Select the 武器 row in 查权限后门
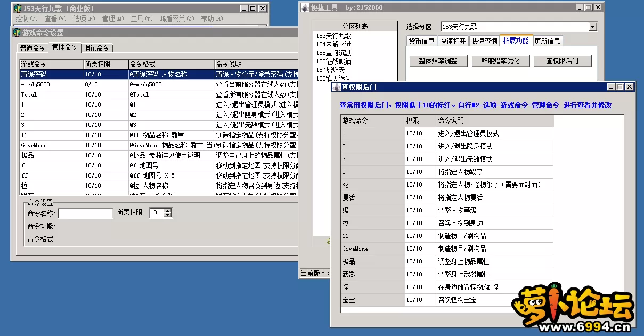 (x=446, y=274)
